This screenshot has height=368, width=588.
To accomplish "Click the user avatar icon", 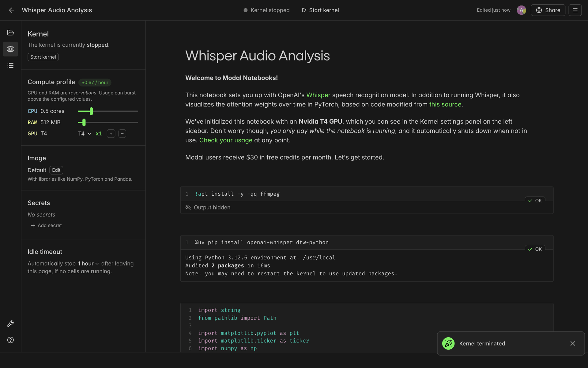I will tap(521, 10).
